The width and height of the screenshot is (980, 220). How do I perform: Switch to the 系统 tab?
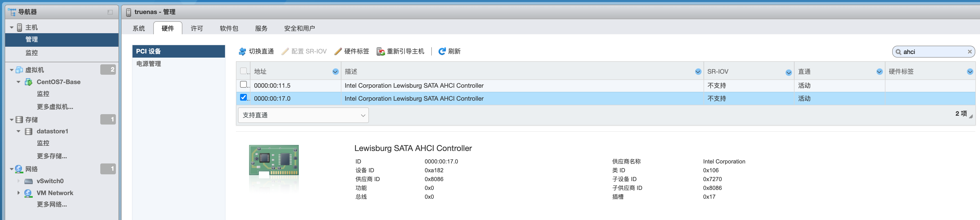point(139,29)
